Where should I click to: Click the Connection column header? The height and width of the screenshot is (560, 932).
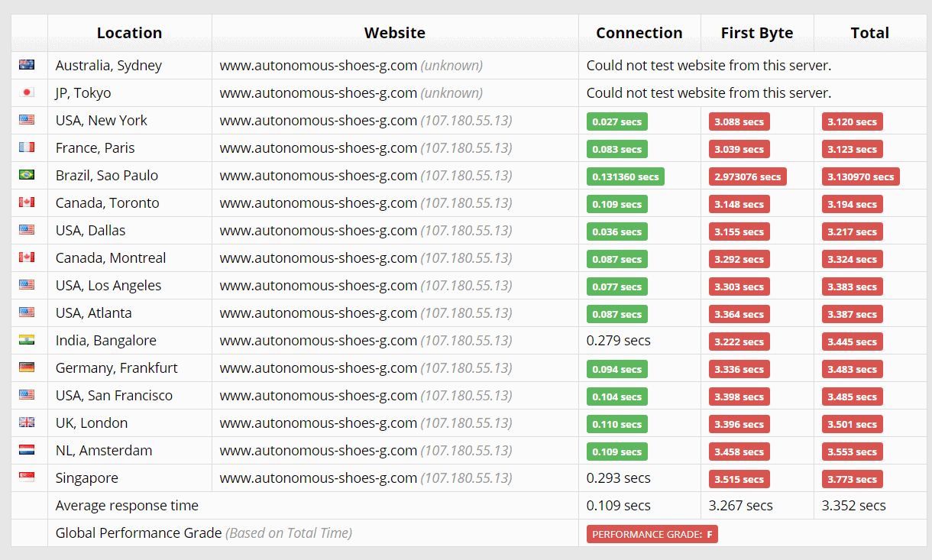(x=639, y=33)
